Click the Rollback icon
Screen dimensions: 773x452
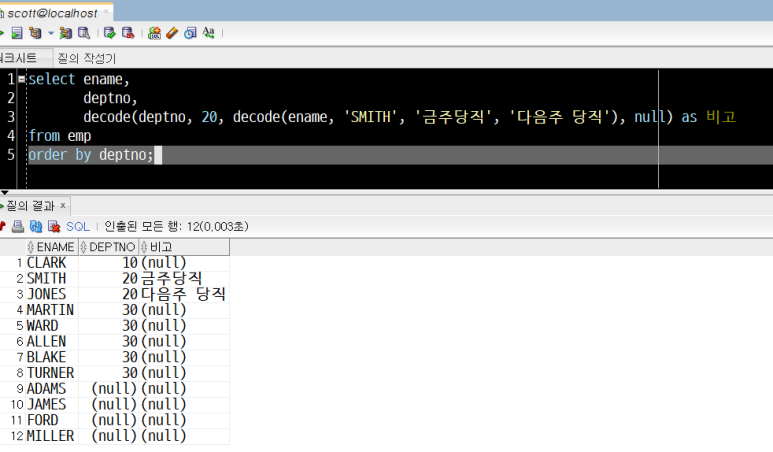tap(128, 33)
